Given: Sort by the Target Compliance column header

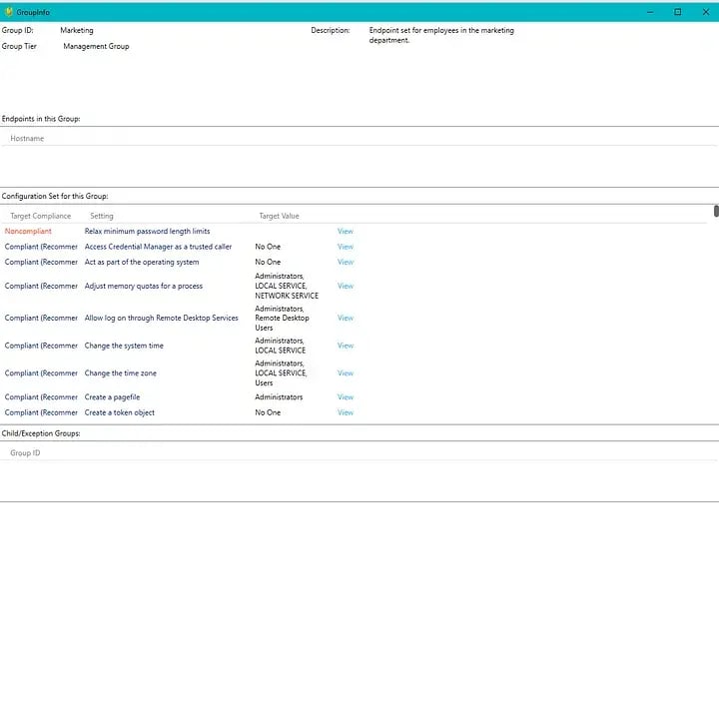Looking at the screenshot, I should click(41, 216).
